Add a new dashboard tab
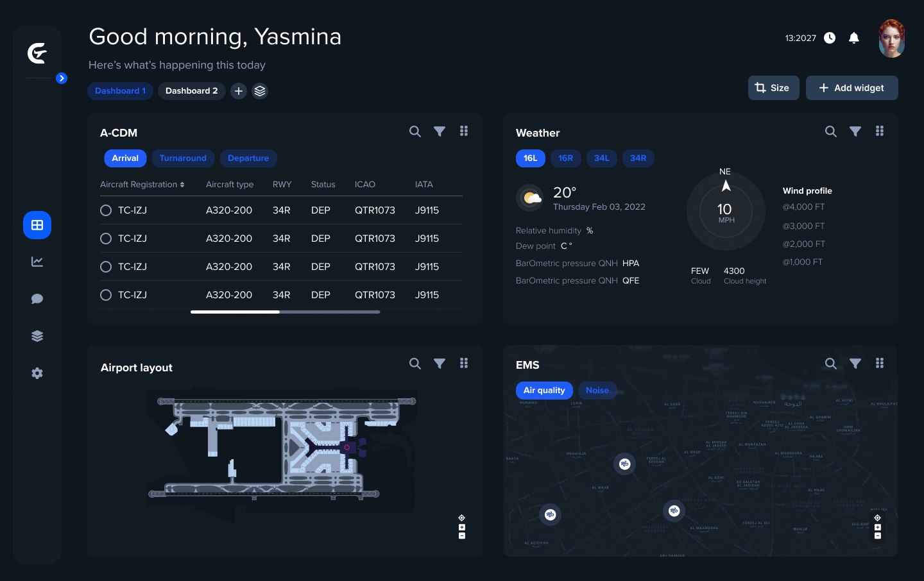 (x=239, y=91)
